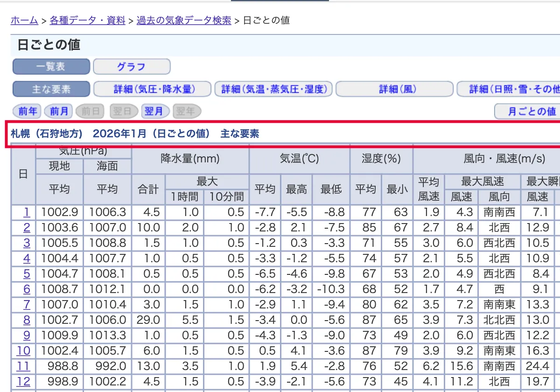The image size is (560, 392).
Task: Click sea-level pressure 992.0 on day 11
Action: [x=107, y=366]
